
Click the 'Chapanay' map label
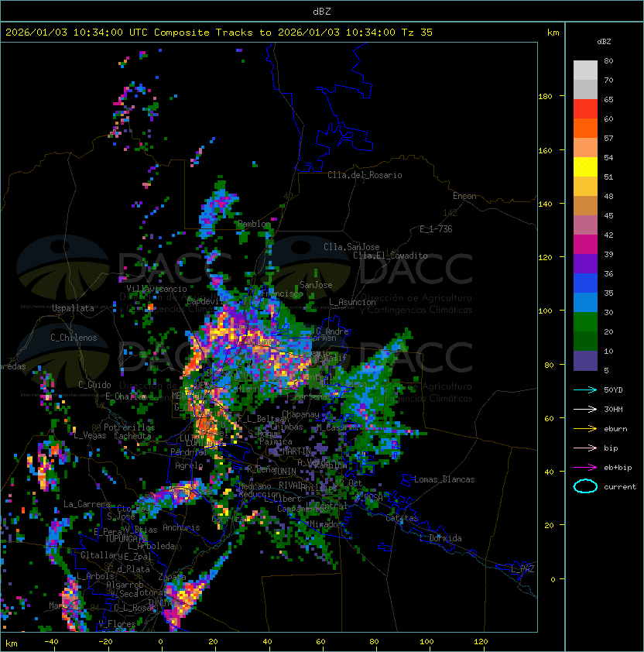click(x=300, y=414)
